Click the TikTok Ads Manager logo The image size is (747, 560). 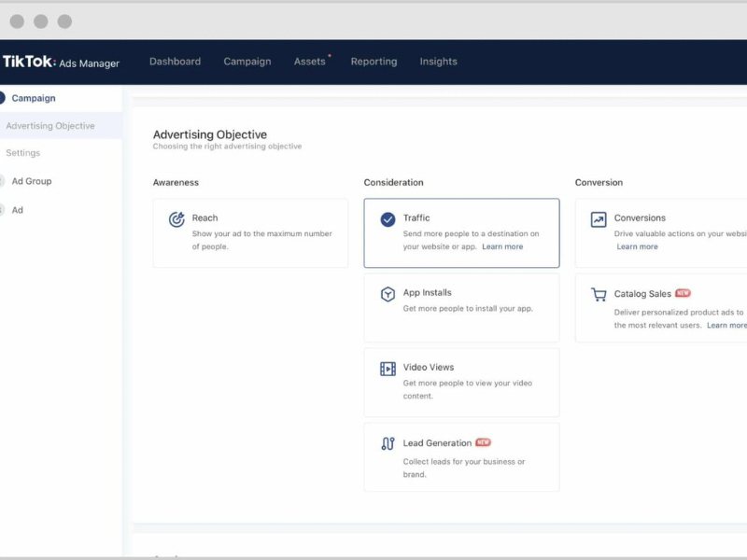pos(61,62)
